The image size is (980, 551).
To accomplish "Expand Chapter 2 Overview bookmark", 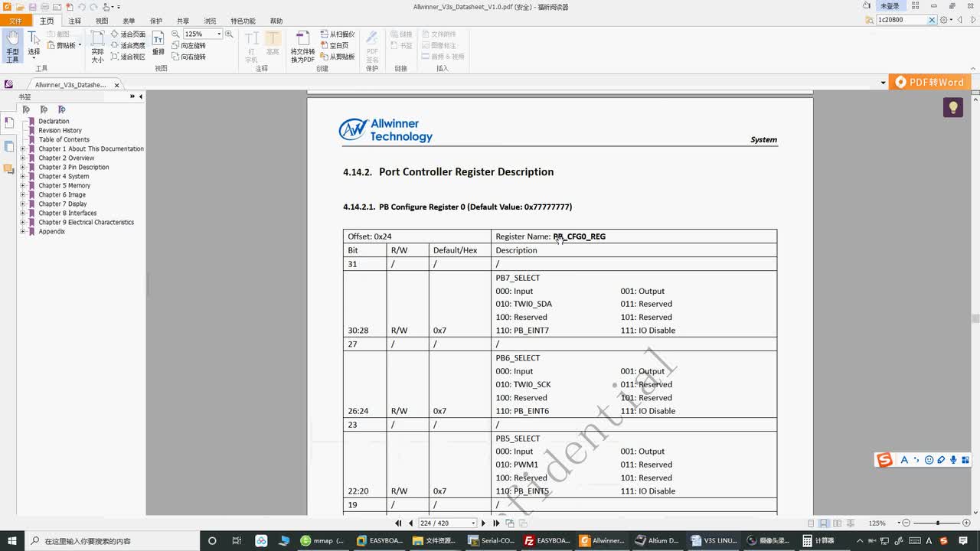I will click(x=22, y=158).
